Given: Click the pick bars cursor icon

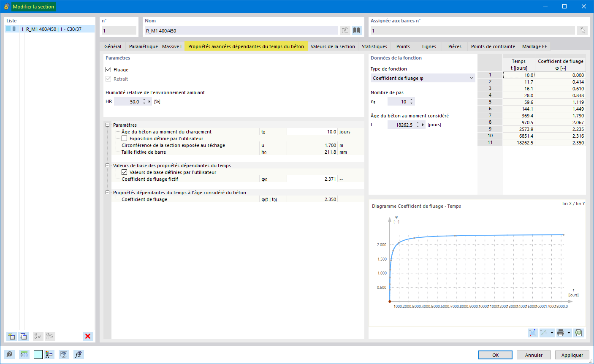Looking at the screenshot, I should tap(582, 30).
